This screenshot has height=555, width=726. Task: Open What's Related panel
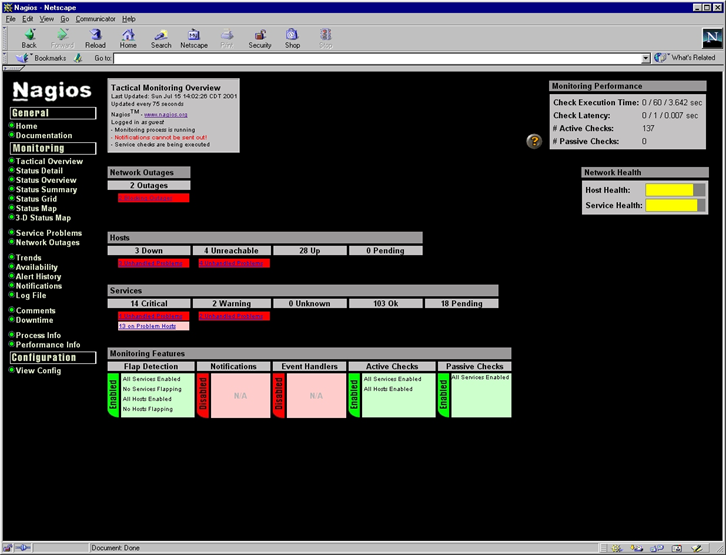click(x=686, y=58)
